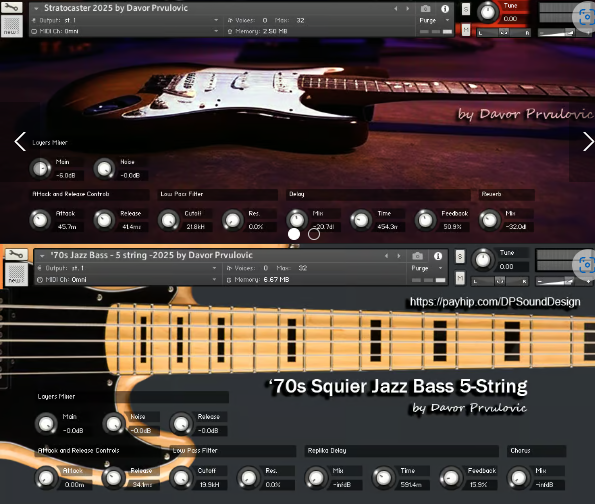595x504 pixels.
Task: Mute the Jazz Bass instrument with the M button
Action: [x=460, y=278]
